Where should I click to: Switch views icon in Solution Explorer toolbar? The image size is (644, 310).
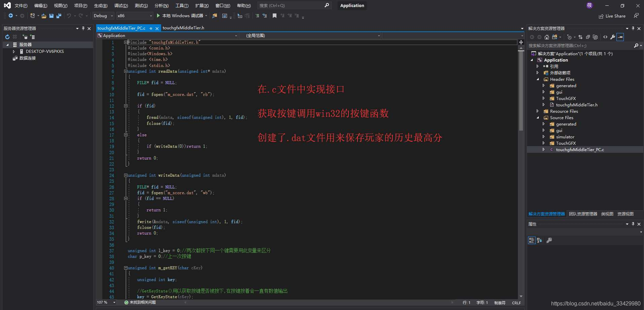(x=554, y=37)
